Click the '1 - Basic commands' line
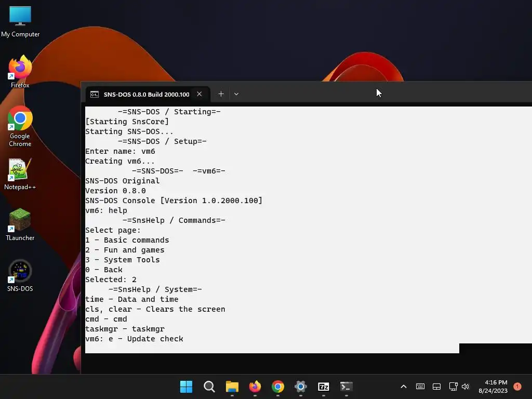 pos(127,240)
